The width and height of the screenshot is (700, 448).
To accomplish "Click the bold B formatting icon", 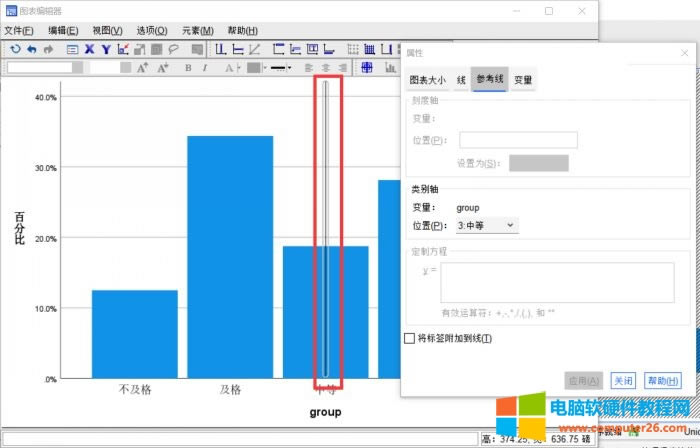I will [x=188, y=68].
